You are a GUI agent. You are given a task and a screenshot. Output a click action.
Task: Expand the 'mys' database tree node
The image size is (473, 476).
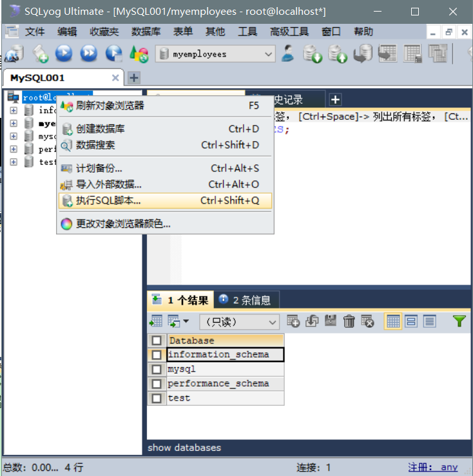pos(14,136)
